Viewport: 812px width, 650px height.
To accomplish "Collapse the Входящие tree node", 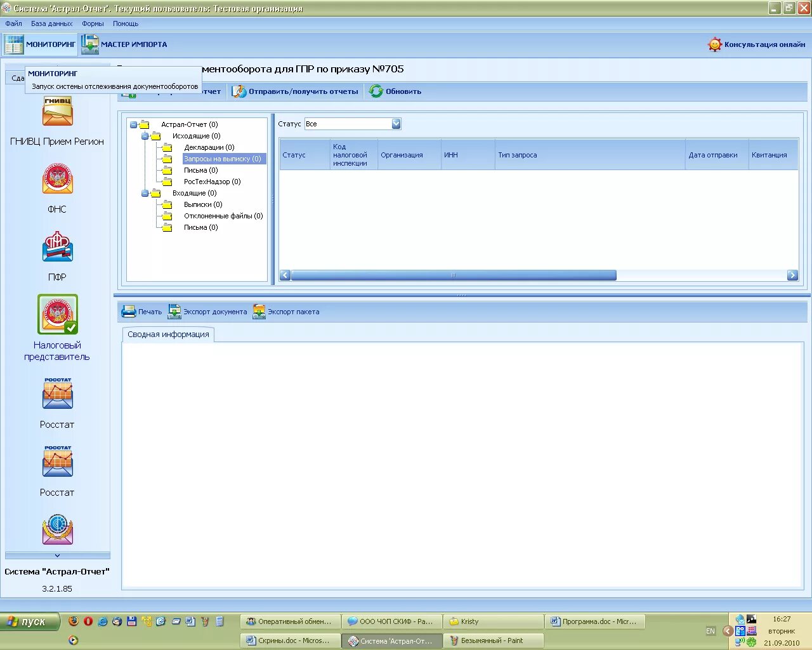I will 145,193.
